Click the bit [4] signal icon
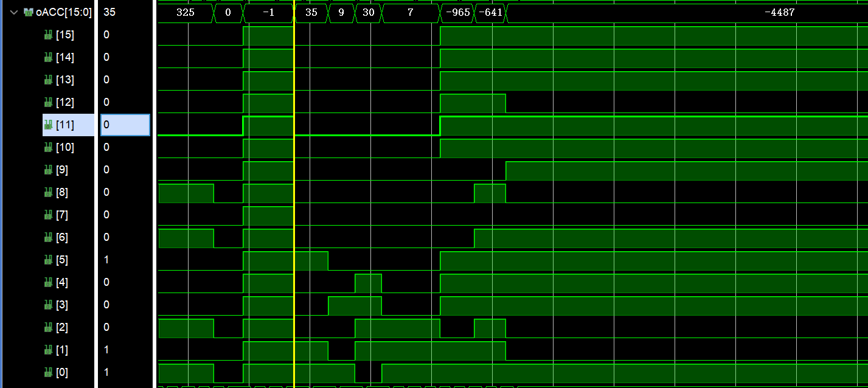 [48, 283]
